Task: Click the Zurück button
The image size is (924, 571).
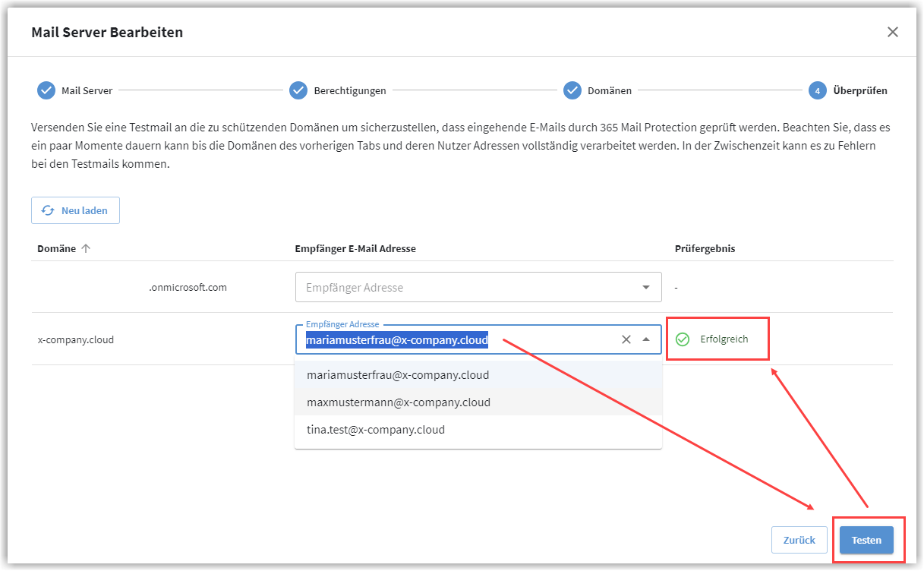Action: 799,540
